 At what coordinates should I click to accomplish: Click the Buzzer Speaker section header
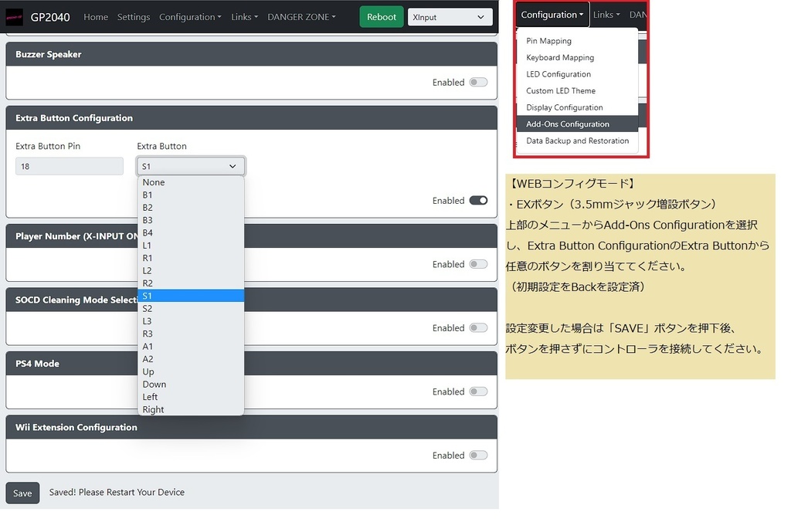[x=251, y=55]
